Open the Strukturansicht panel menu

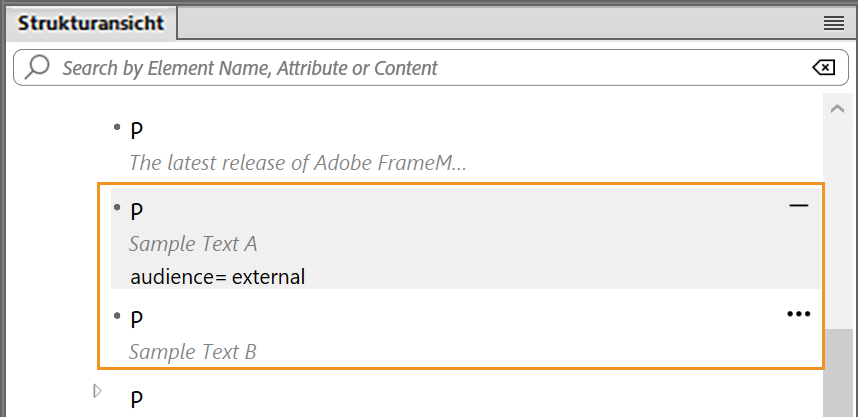[833, 23]
